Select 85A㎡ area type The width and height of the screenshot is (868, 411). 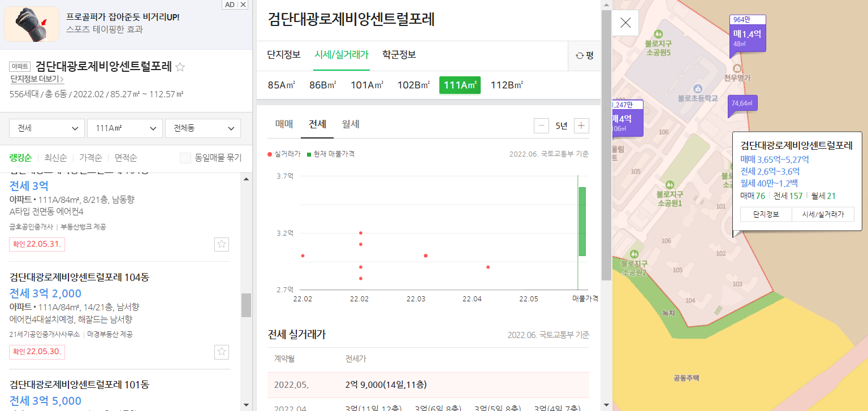[x=282, y=85]
